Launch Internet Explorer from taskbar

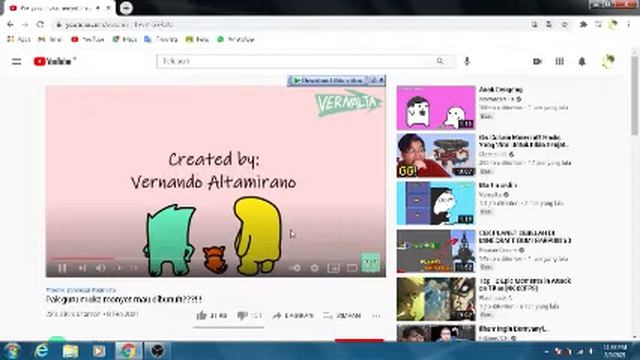point(42,351)
